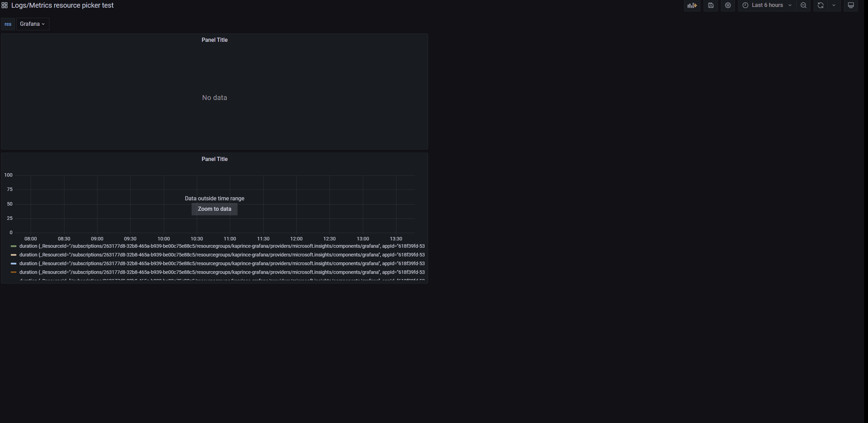This screenshot has height=423, width=868.
Task: Open the auto-refresh interval dropdown
Action: (834, 6)
